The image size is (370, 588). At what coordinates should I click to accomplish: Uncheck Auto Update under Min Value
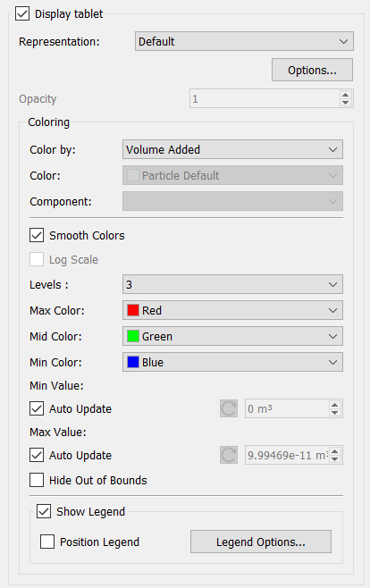tap(37, 408)
